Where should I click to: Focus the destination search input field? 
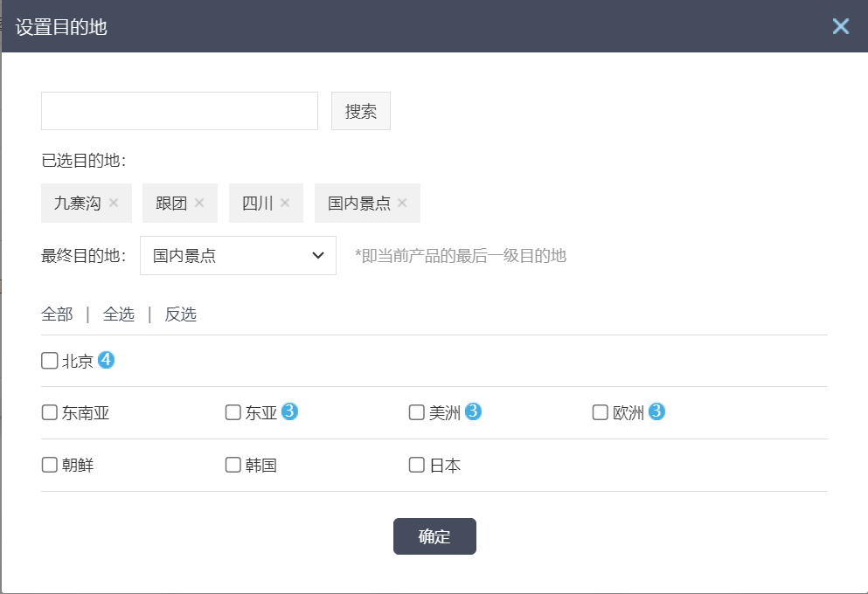[179, 111]
